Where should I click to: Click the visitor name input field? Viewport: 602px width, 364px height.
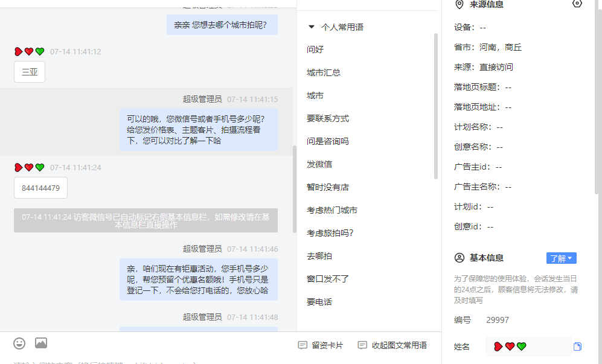pos(529,346)
